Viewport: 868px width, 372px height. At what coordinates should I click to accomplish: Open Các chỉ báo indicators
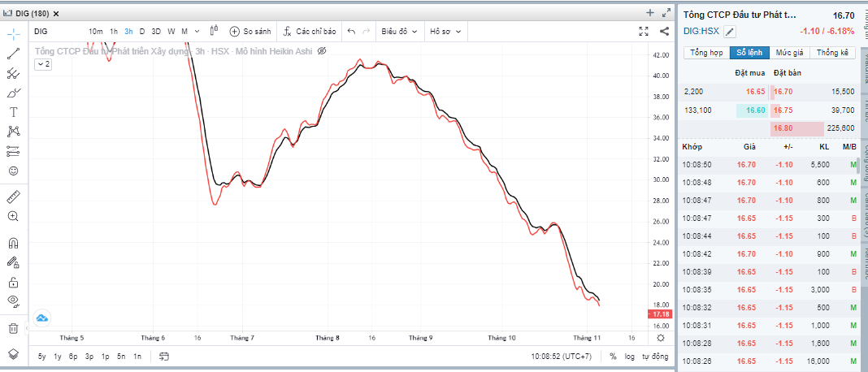coord(310,32)
